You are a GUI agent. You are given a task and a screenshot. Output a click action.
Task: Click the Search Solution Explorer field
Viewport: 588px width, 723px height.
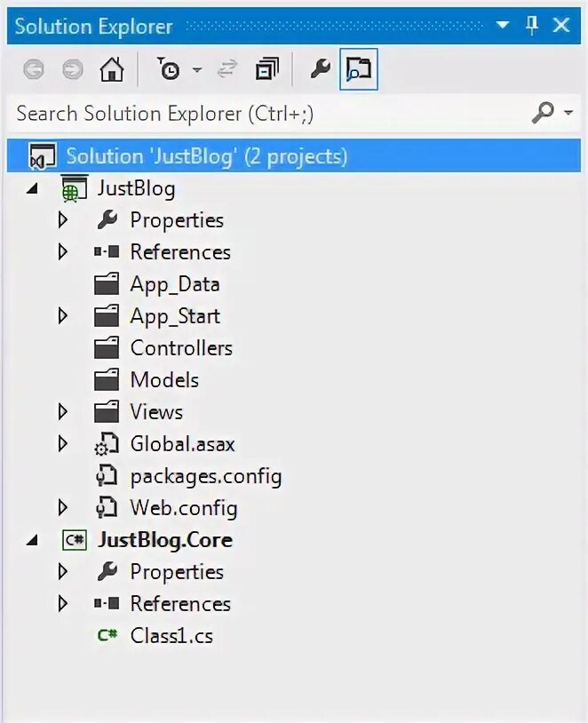(x=266, y=113)
